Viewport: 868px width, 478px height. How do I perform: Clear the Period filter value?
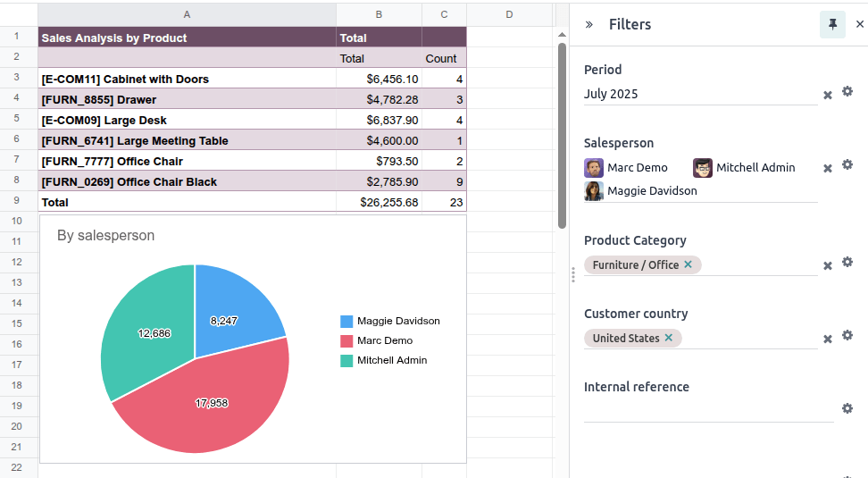[x=828, y=95]
